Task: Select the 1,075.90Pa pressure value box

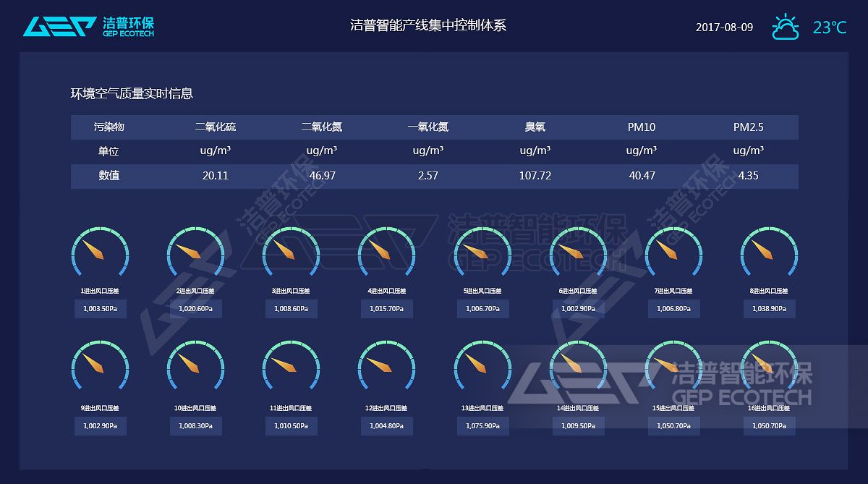Action: 482,426
